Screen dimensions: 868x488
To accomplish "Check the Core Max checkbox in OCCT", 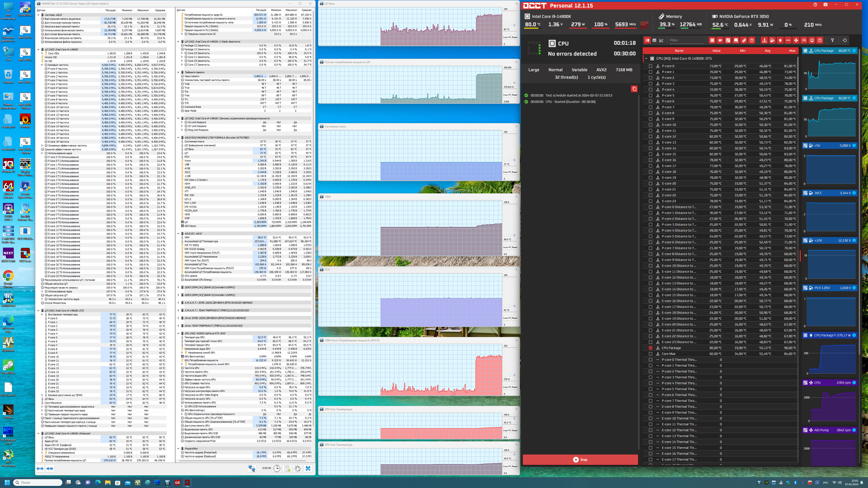I will point(650,354).
